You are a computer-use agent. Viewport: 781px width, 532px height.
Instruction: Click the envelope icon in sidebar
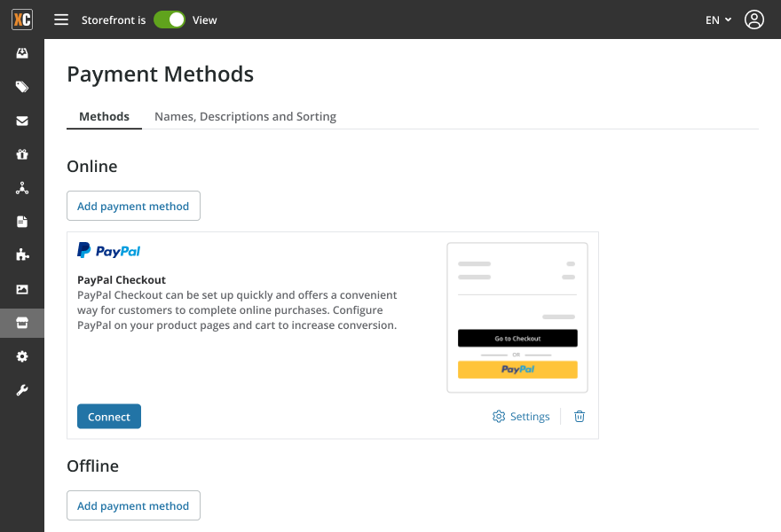[x=22, y=121]
